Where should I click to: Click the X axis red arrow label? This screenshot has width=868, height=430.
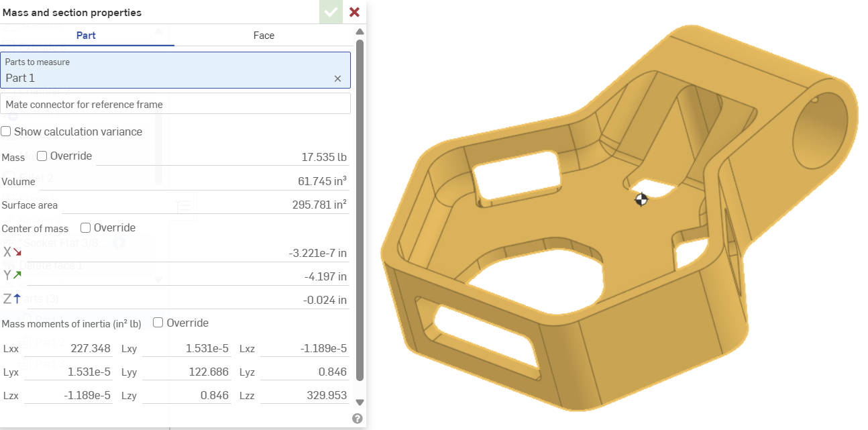click(13, 252)
